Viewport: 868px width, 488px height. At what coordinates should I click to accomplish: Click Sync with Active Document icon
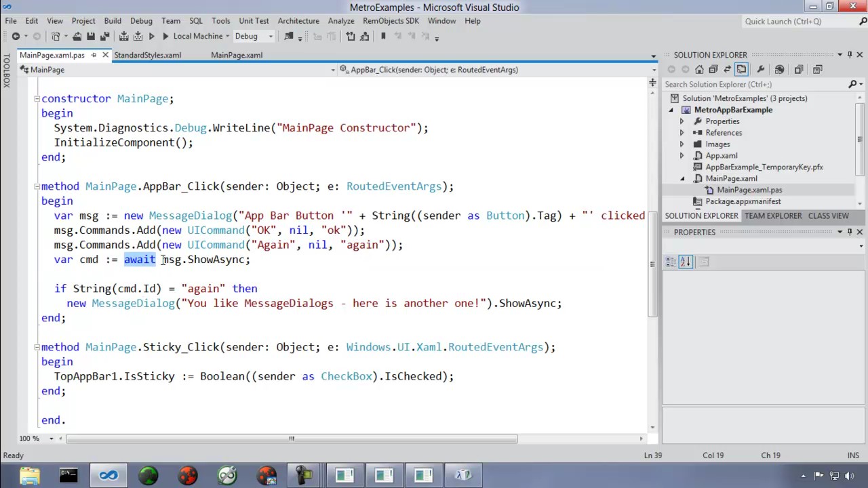[x=727, y=69]
